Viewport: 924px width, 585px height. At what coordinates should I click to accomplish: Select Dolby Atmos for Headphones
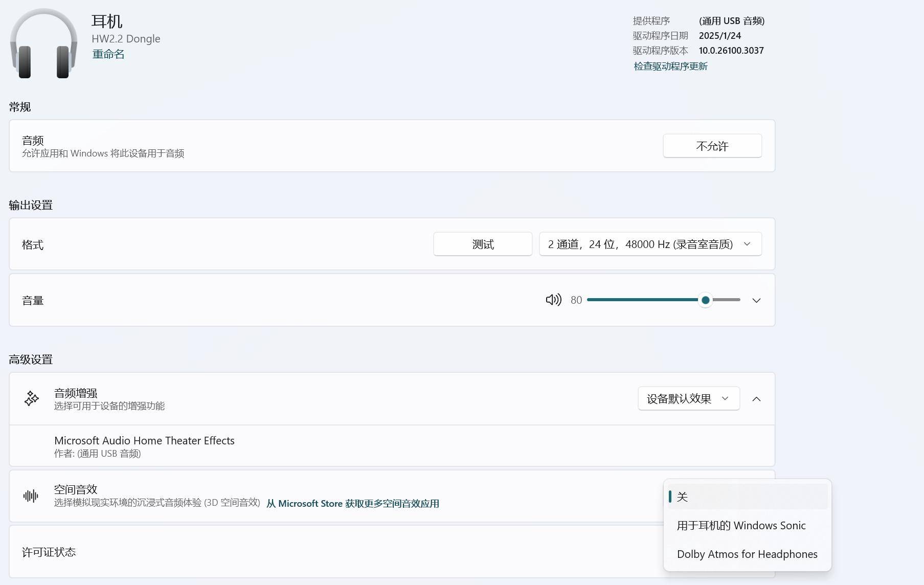click(747, 554)
